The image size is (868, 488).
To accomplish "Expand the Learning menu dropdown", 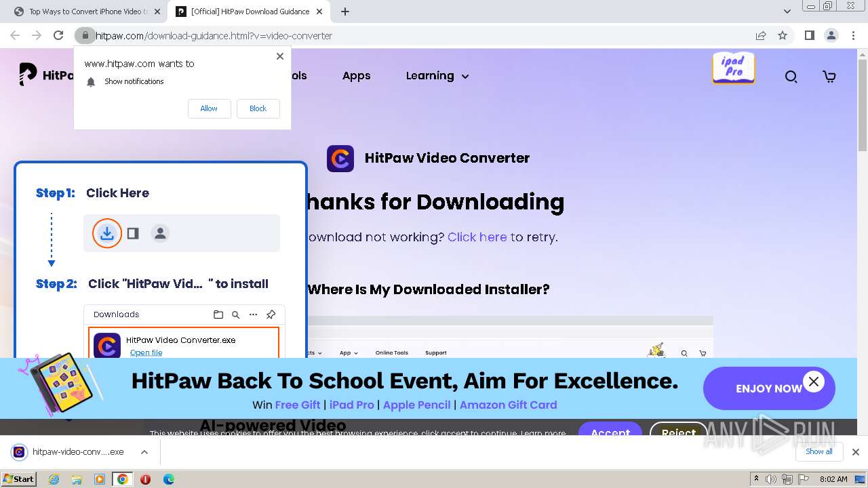I will 437,76.
